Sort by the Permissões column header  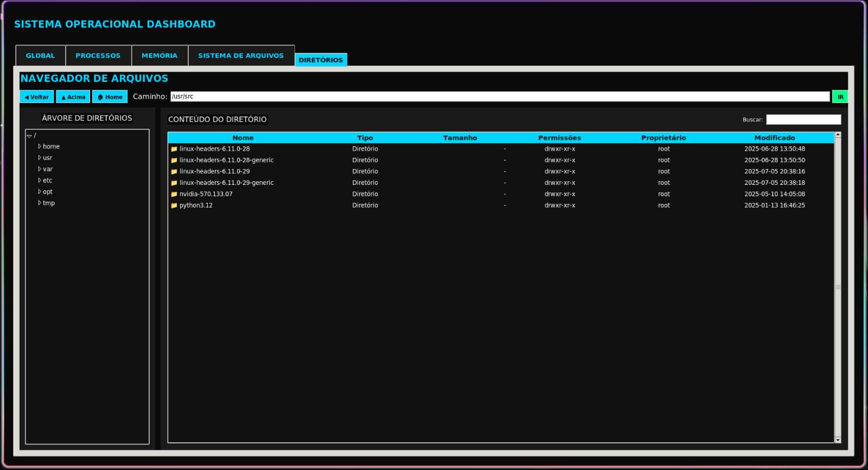(559, 138)
